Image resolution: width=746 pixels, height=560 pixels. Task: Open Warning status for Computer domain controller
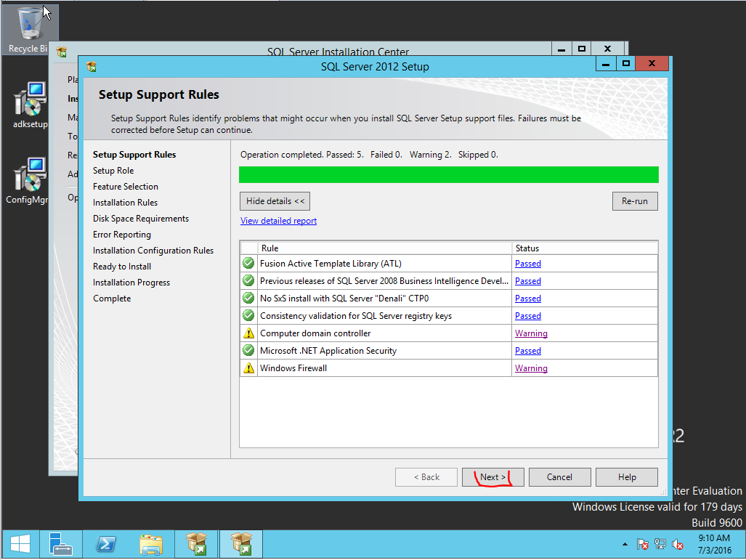[x=531, y=333]
